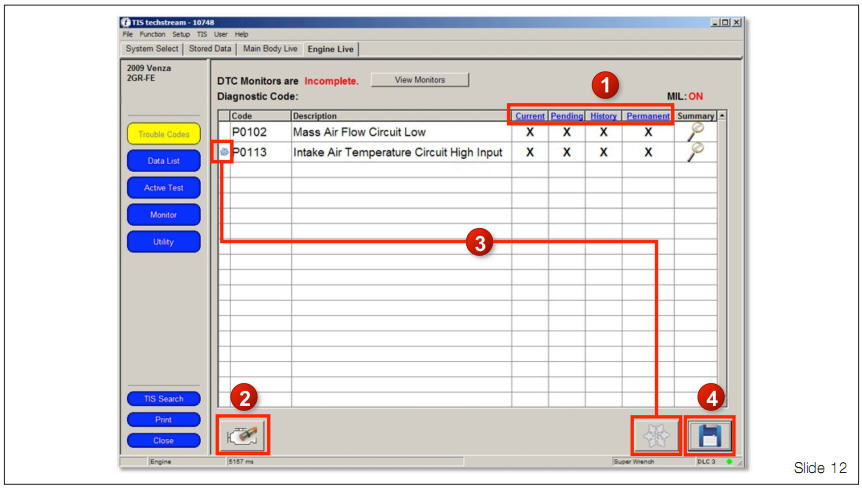The width and height of the screenshot is (862, 491).
Task: Click the table scrollbar up arrow
Action: tap(722, 116)
